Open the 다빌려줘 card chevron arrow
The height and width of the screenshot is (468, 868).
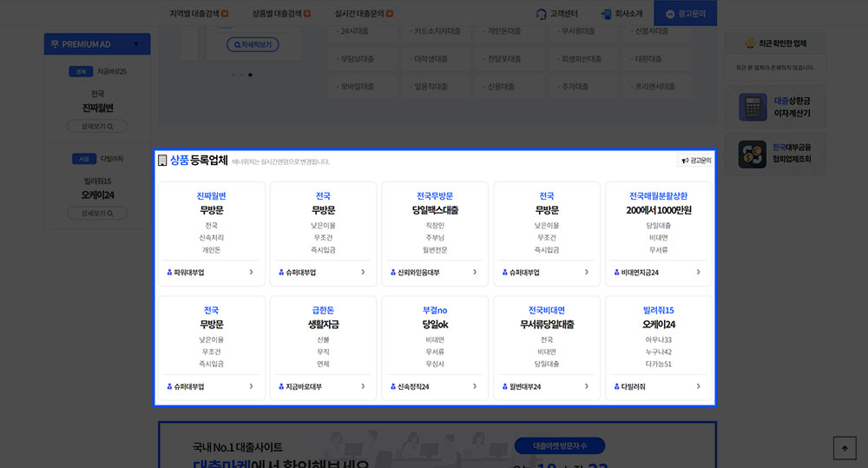[698, 386]
